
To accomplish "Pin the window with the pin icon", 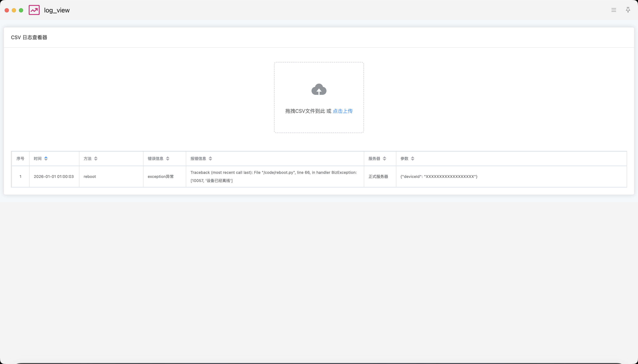I will [x=628, y=10].
